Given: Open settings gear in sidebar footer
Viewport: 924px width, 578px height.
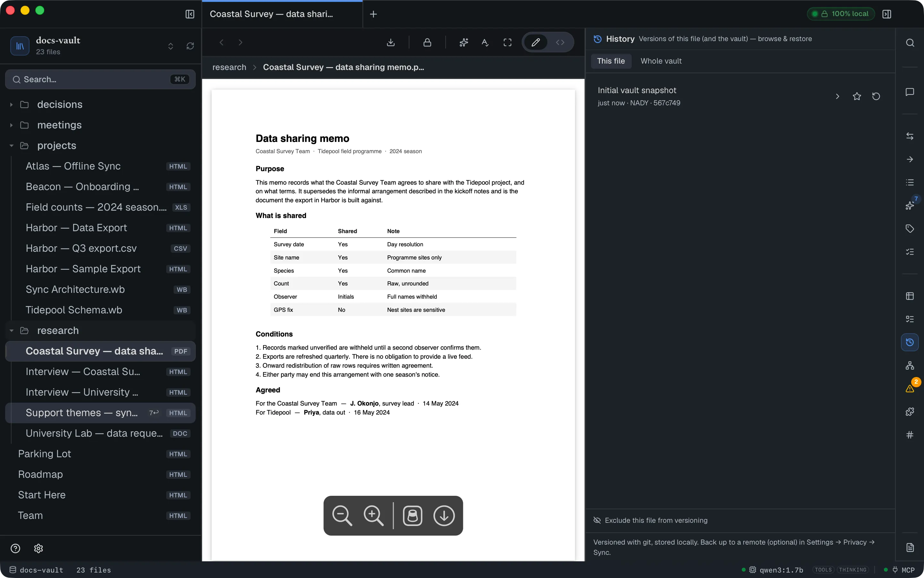Looking at the screenshot, I should pyautogui.click(x=38, y=548).
